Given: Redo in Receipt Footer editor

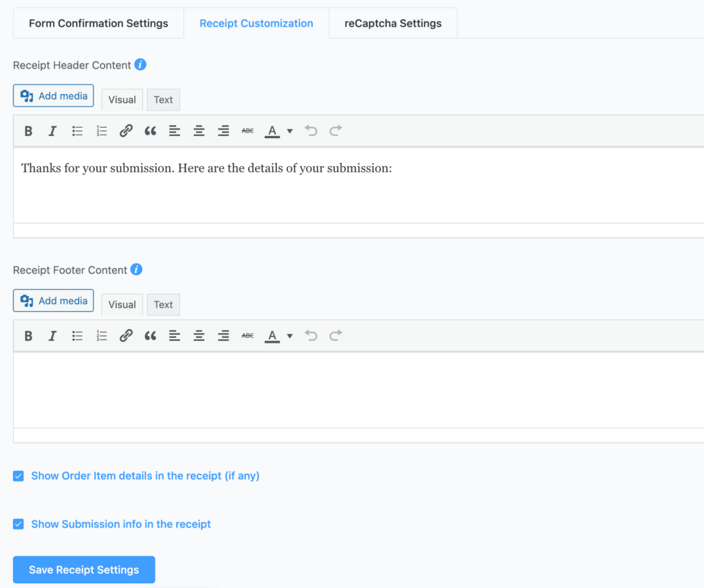Looking at the screenshot, I should [x=335, y=336].
